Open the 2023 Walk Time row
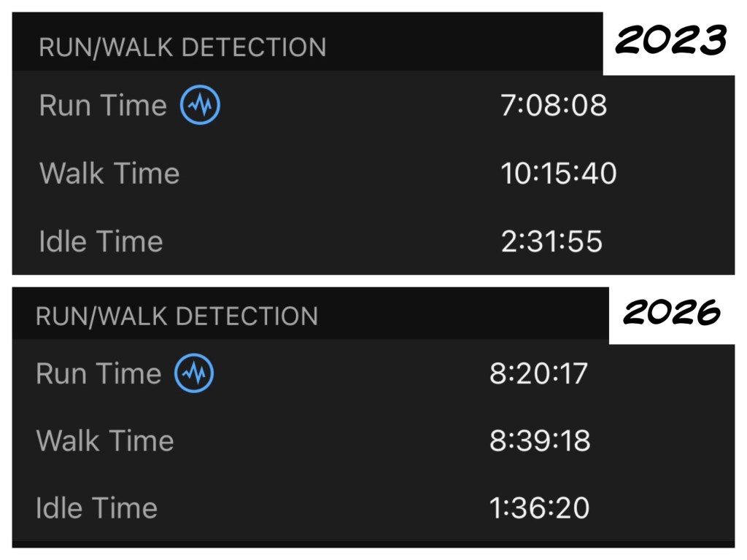 (x=373, y=173)
